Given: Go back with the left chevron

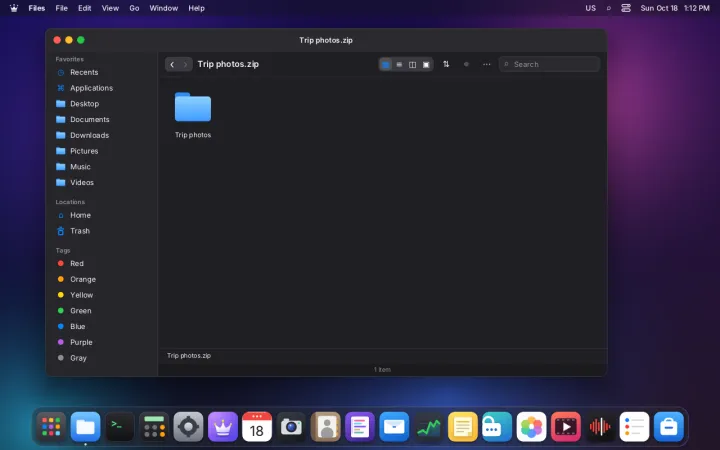Looking at the screenshot, I should [x=172, y=64].
